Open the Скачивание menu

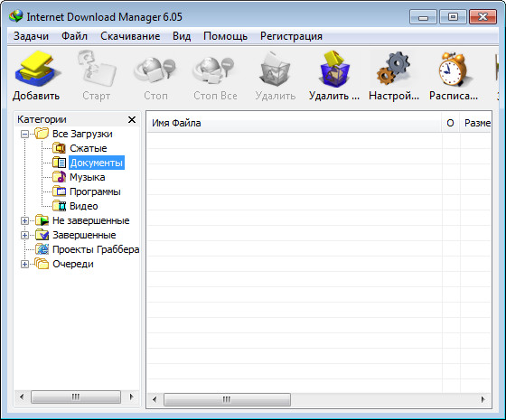tap(130, 36)
